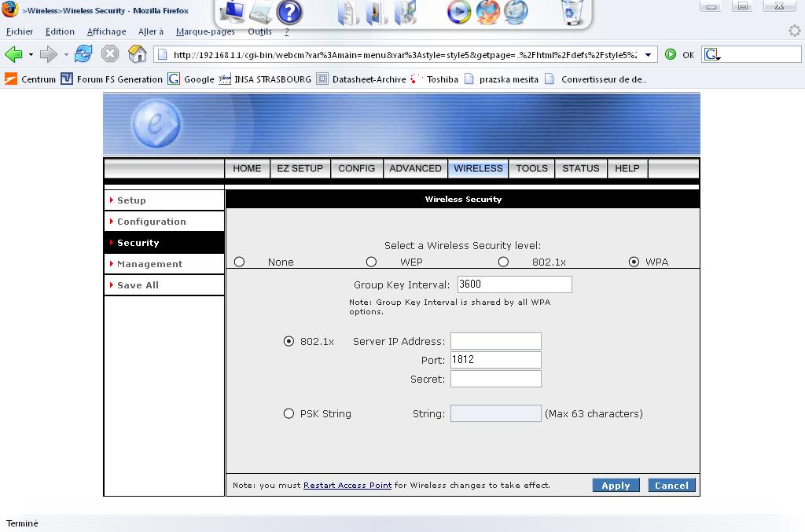Launch Windows Media Player from the dock
This screenshot has width=805, height=532.
(458, 12)
